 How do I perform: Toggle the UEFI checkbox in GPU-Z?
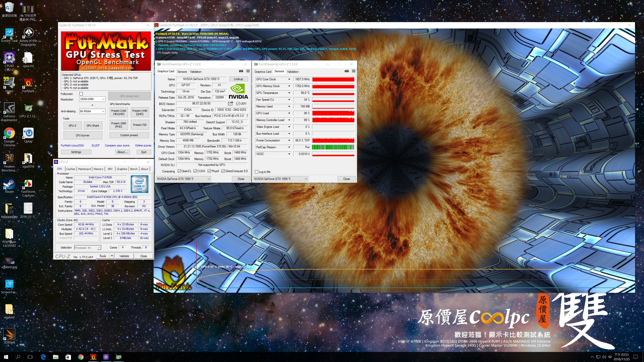pos(238,104)
